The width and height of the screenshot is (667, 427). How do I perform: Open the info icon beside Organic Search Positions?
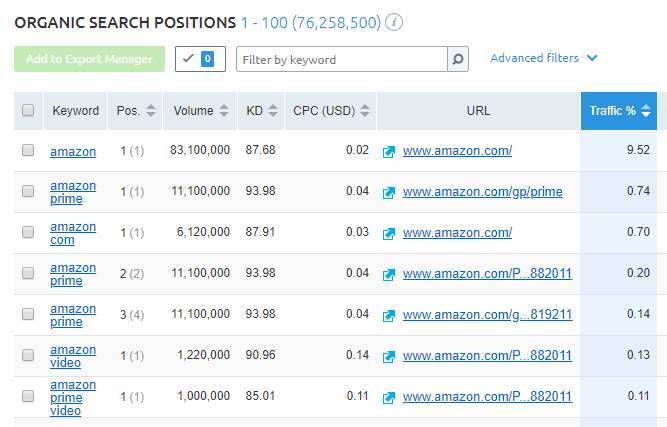coord(394,22)
